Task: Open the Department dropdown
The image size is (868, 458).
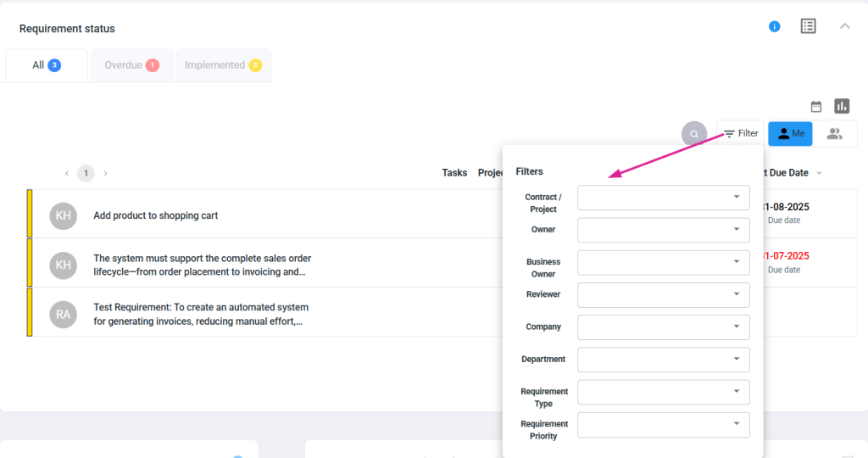Action: (x=663, y=360)
